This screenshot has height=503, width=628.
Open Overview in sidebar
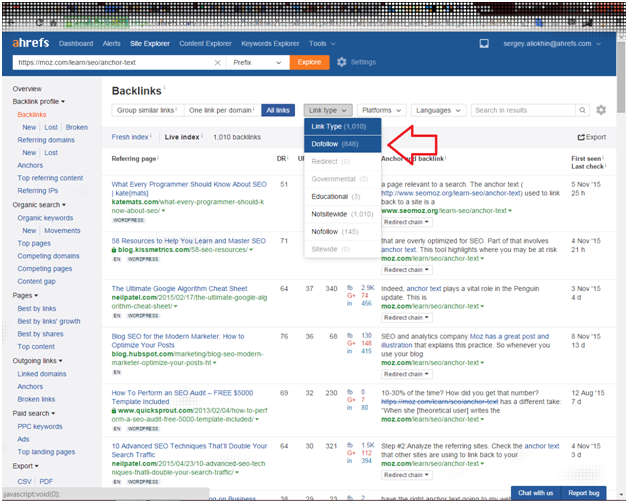[x=27, y=89]
